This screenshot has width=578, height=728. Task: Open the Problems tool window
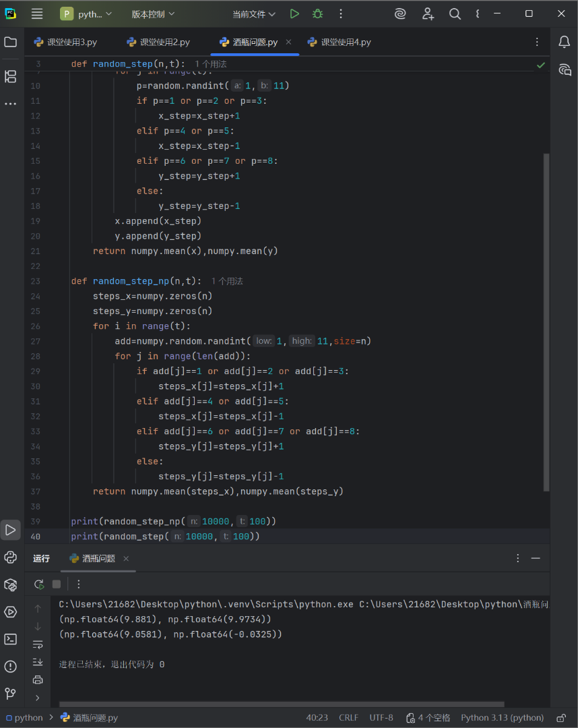[x=10, y=667]
